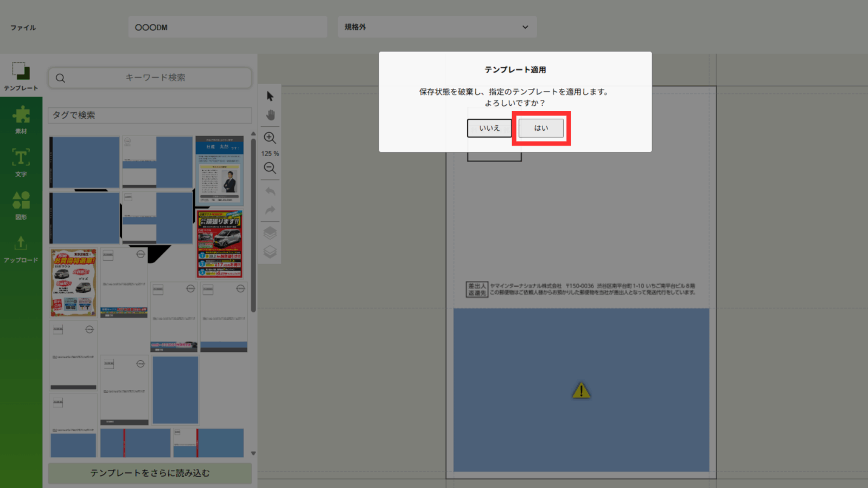868x488 pixels.
Task: Open the アップロード upload panel
Action: point(21,249)
